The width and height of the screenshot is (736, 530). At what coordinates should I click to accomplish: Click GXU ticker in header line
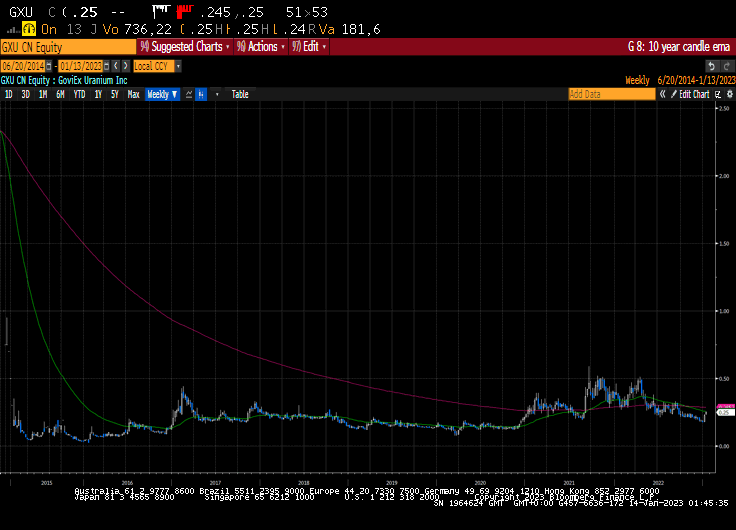pos(21,12)
